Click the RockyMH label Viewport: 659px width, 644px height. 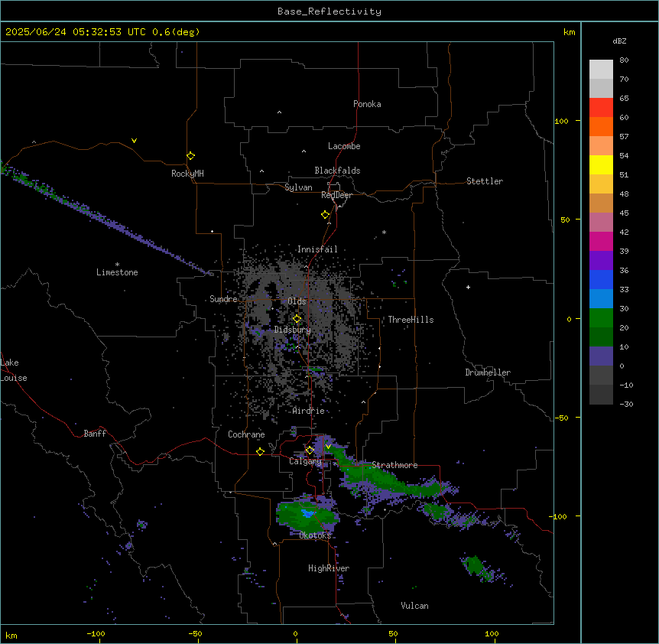[x=187, y=174]
